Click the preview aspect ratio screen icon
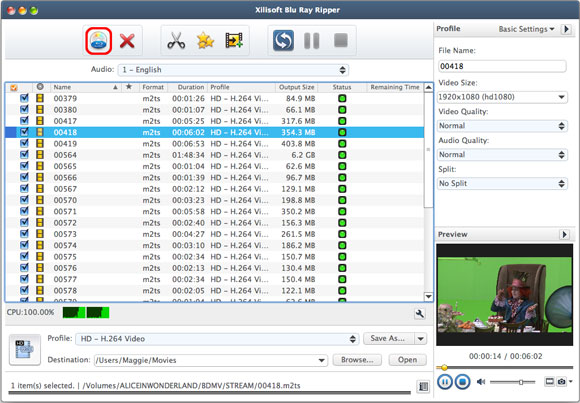Viewport: 580px width, 403px height. click(550, 381)
